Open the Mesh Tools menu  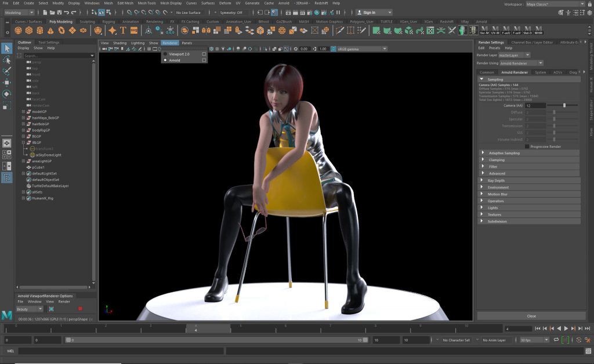coord(147,3)
